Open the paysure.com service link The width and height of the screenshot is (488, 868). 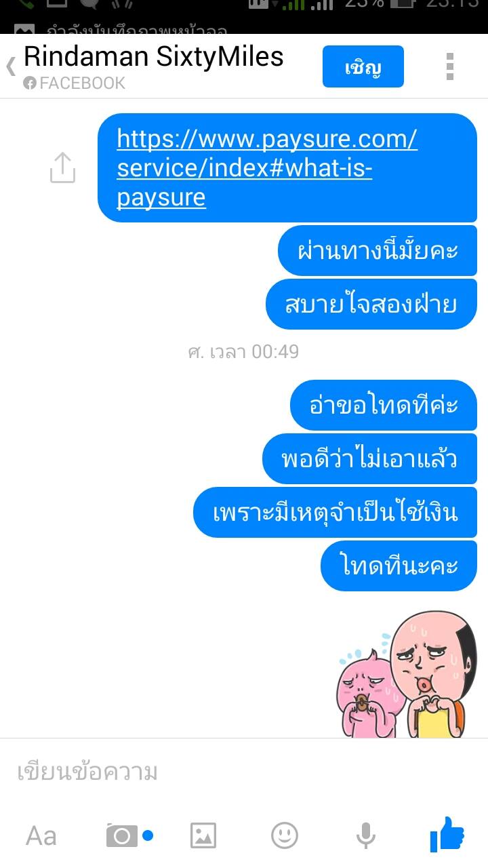coord(267,167)
